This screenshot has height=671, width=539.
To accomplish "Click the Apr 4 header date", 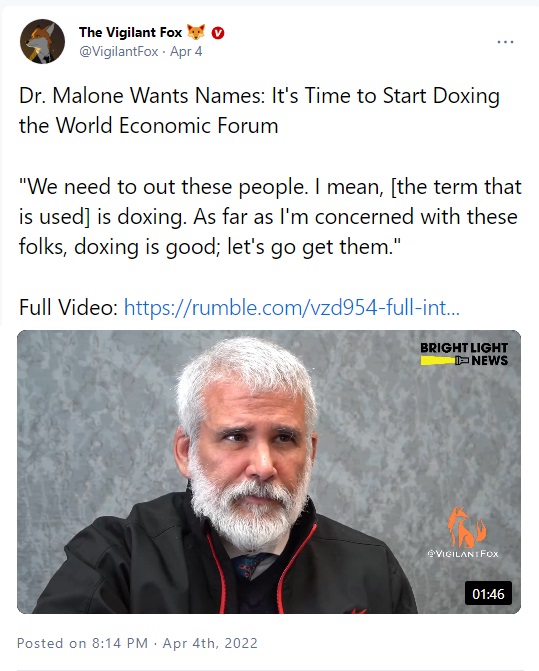I will pos(186,52).
